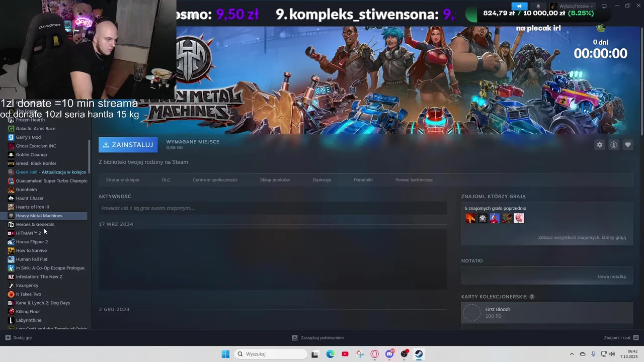Select Greed: Black Border in library
The height and width of the screenshot is (362, 644).
(36, 163)
